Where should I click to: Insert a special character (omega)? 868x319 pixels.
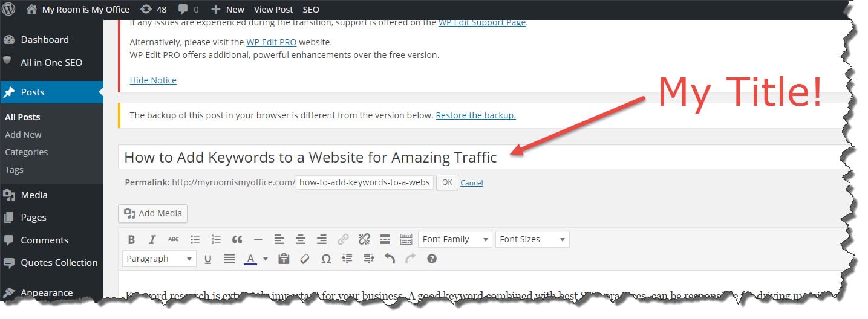click(326, 259)
